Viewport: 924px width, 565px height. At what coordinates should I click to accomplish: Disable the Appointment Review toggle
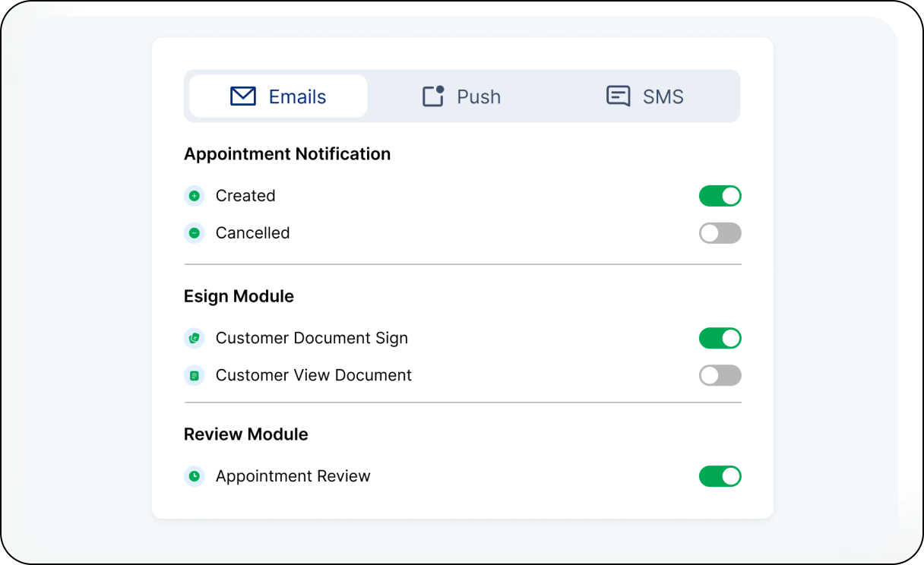[x=720, y=476]
